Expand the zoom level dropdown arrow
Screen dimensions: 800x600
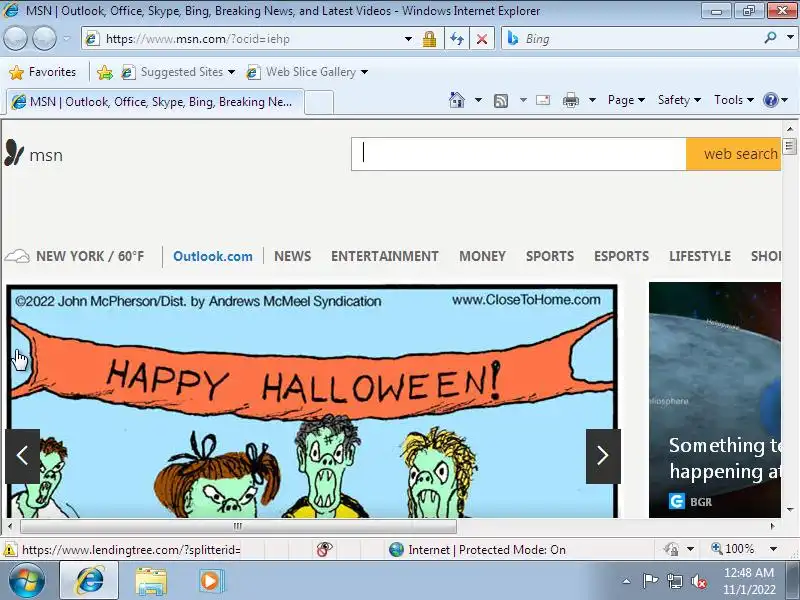coord(773,549)
